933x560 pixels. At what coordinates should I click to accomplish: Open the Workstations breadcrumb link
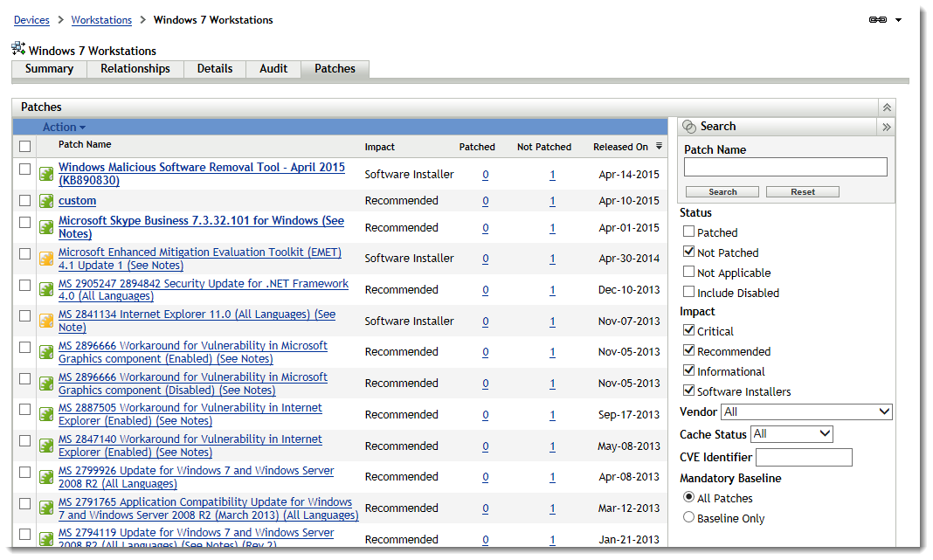(x=101, y=19)
